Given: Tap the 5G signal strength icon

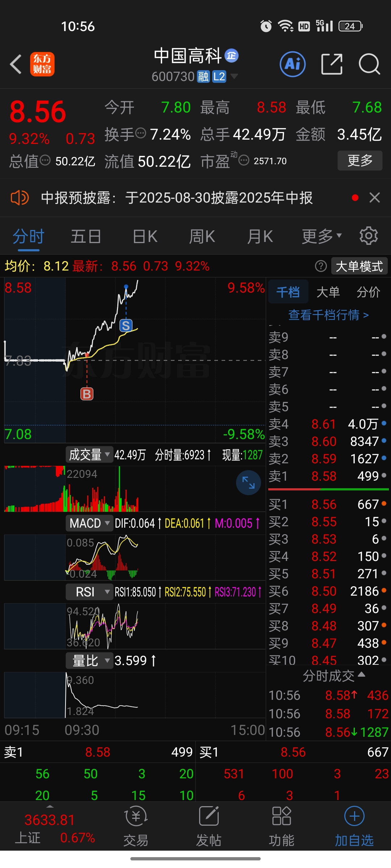Looking at the screenshot, I should pos(324,26).
